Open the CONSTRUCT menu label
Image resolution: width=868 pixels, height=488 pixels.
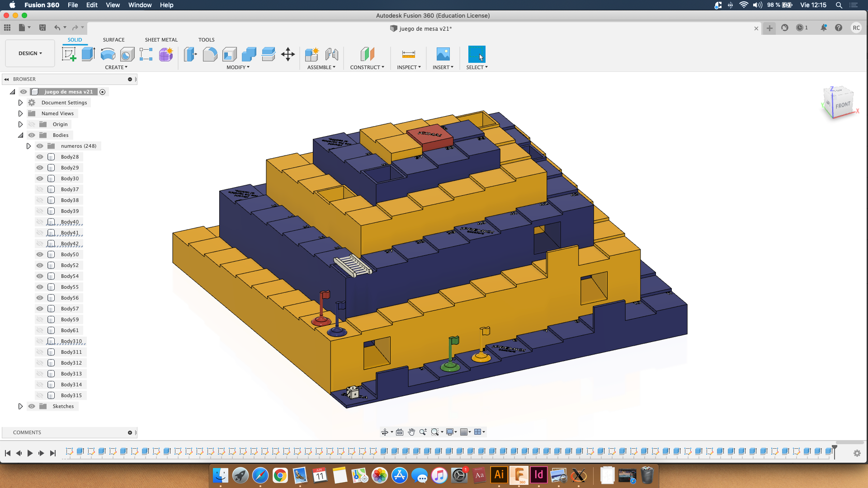[367, 67]
